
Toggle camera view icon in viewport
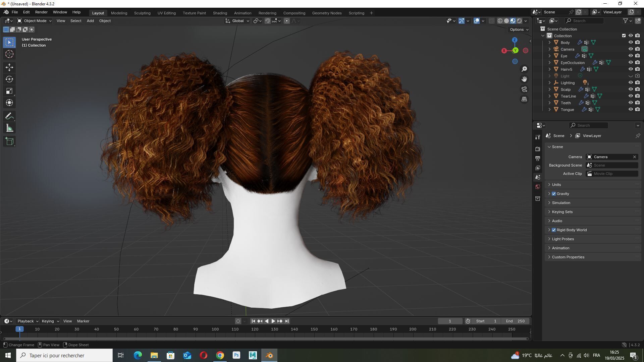tap(524, 89)
